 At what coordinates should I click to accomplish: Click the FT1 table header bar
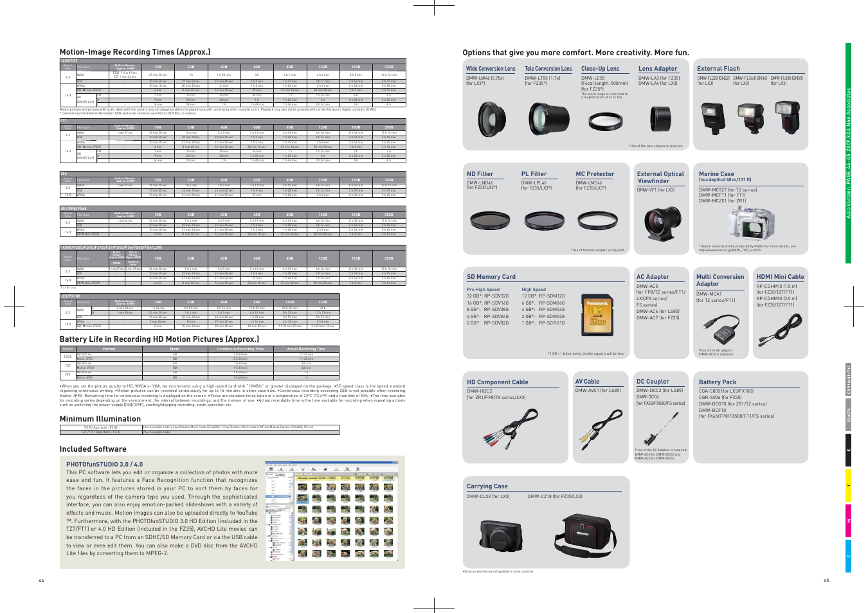pyautogui.click(x=233, y=120)
